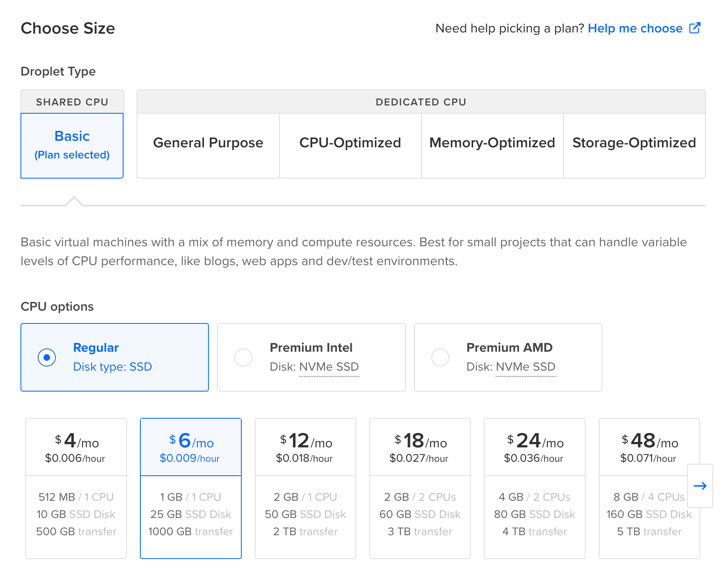Switch to the Basic plan tab
Screen dimensions: 728x582
[x=72, y=146]
